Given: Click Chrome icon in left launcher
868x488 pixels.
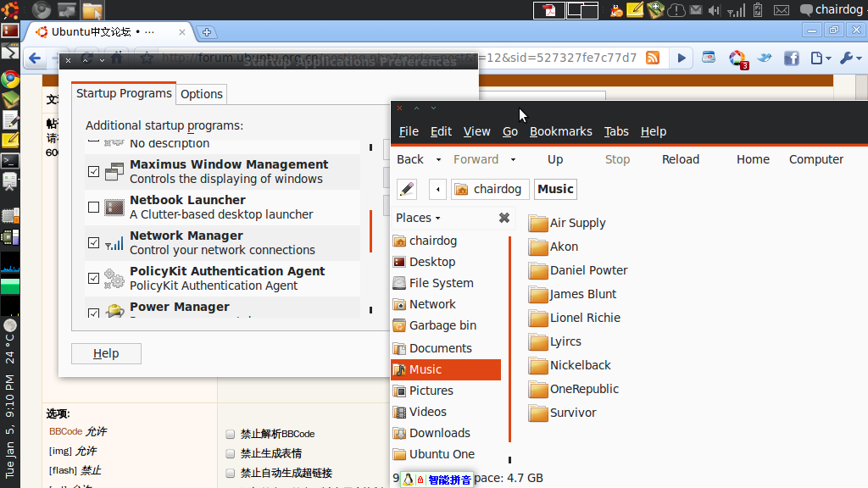Looking at the screenshot, I should (x=10, y=80).
